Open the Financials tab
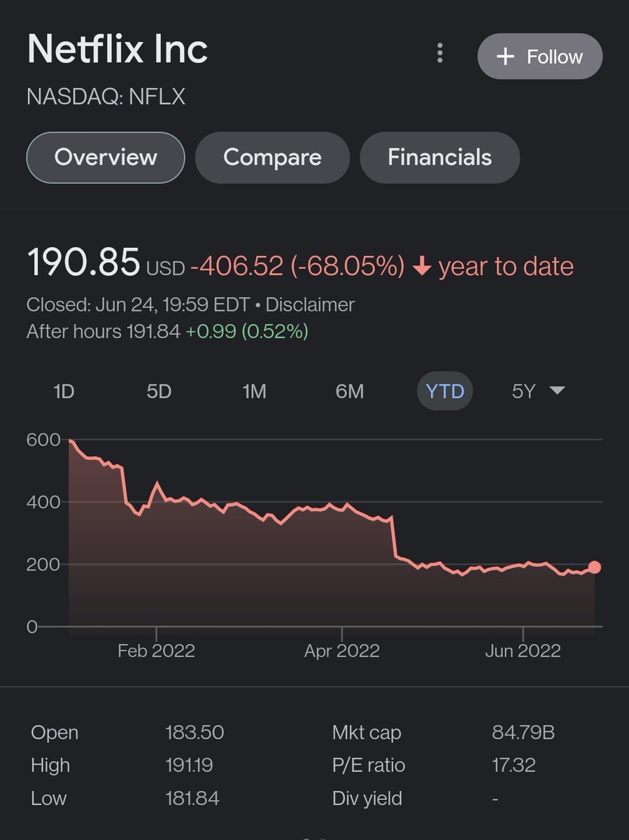Screen dimensions: 629x840 (x=439, y=157)
